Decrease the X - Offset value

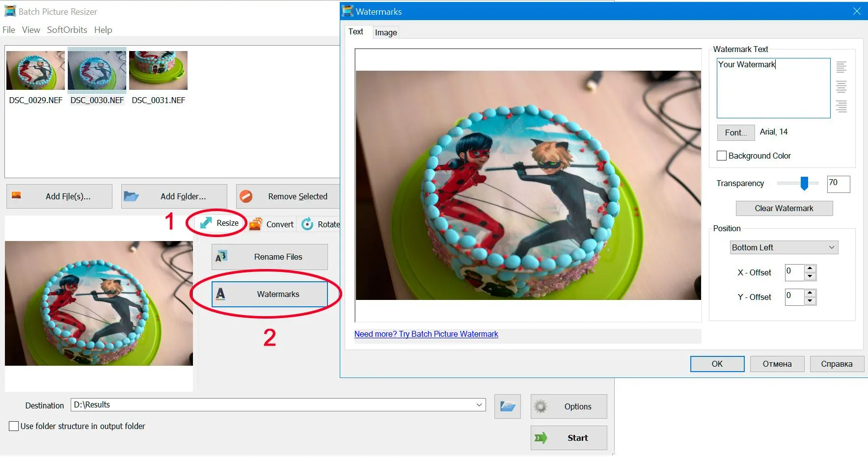click(811, 276)
